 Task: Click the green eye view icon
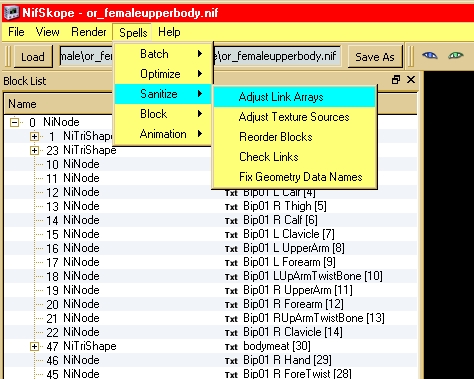click(x=456, y=55)
